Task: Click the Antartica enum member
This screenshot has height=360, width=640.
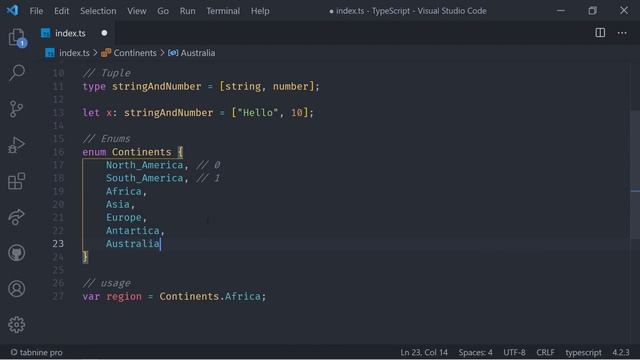Action: [133, 231]
